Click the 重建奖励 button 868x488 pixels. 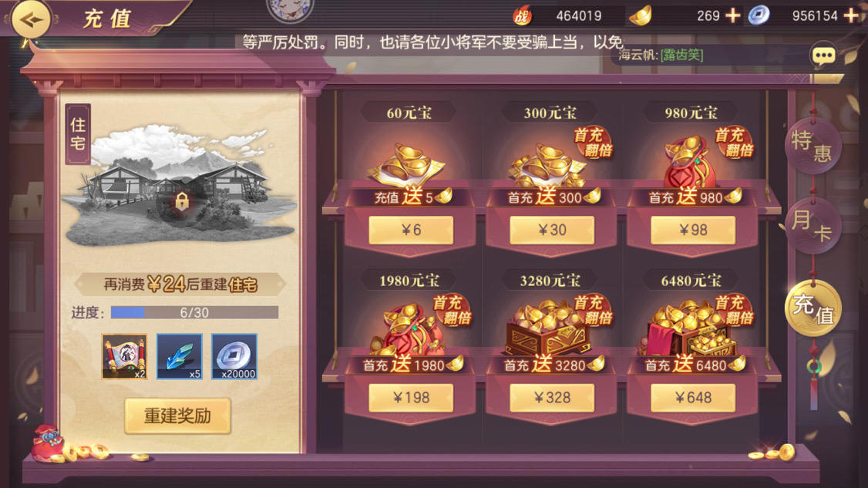point(178,416)
